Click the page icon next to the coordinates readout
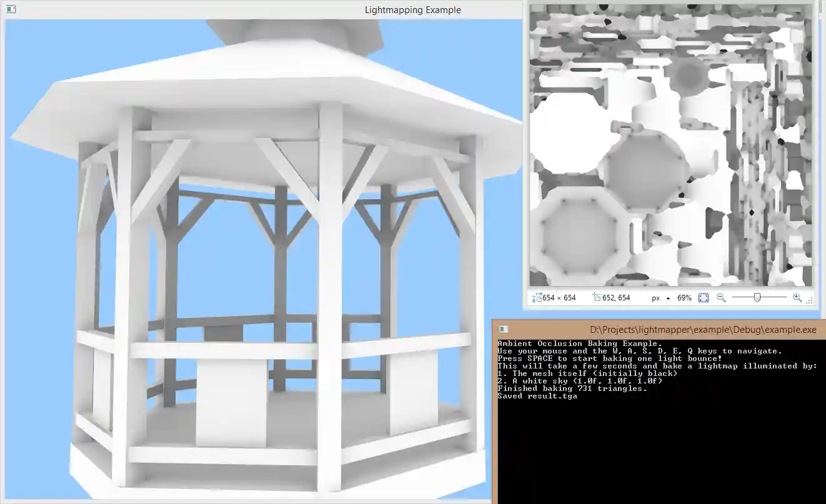 pos(599,298)
